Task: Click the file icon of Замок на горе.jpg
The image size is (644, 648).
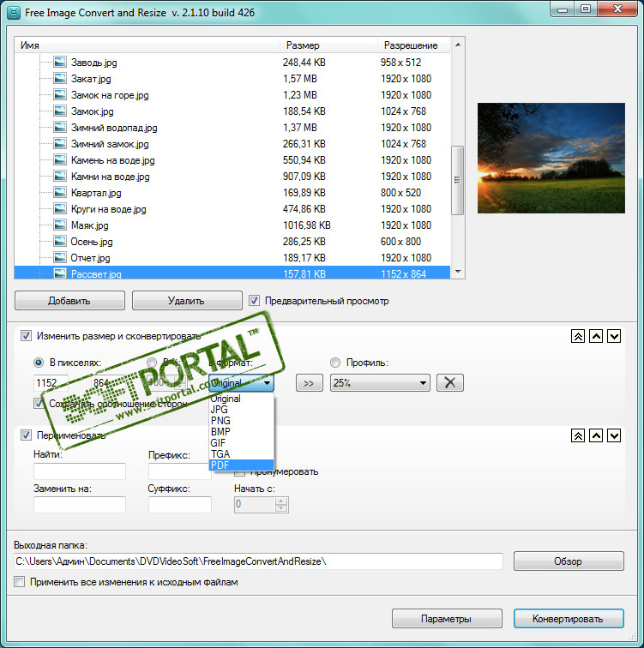Action: click(60, 95)
